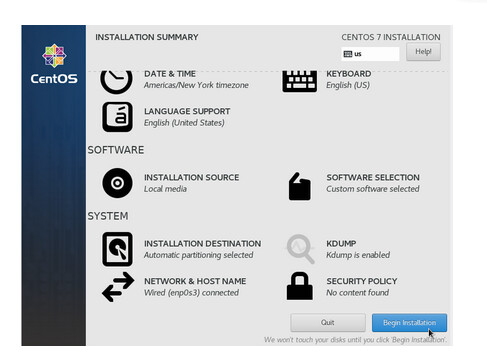Click 'Automatic partitioning selected' text

(x=198, y=255)
